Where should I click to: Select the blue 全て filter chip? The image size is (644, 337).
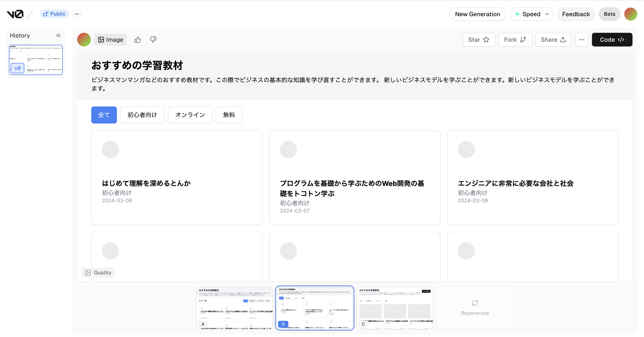click(x=104, y=115)
